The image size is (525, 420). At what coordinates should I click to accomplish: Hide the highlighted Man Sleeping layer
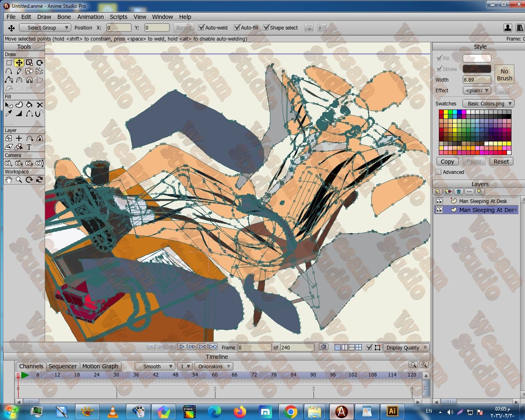click(439, 210)
